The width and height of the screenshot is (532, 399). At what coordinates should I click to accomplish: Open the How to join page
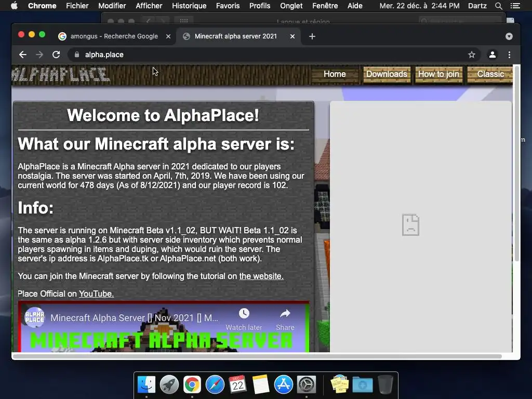click(438, 74)
